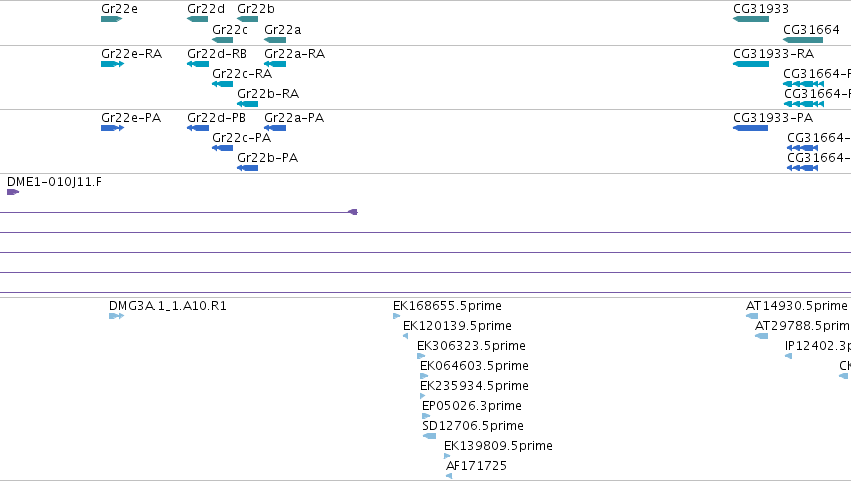Open EST EK168655.5prime
Viewport: 851px width, 481px height.
447,306
